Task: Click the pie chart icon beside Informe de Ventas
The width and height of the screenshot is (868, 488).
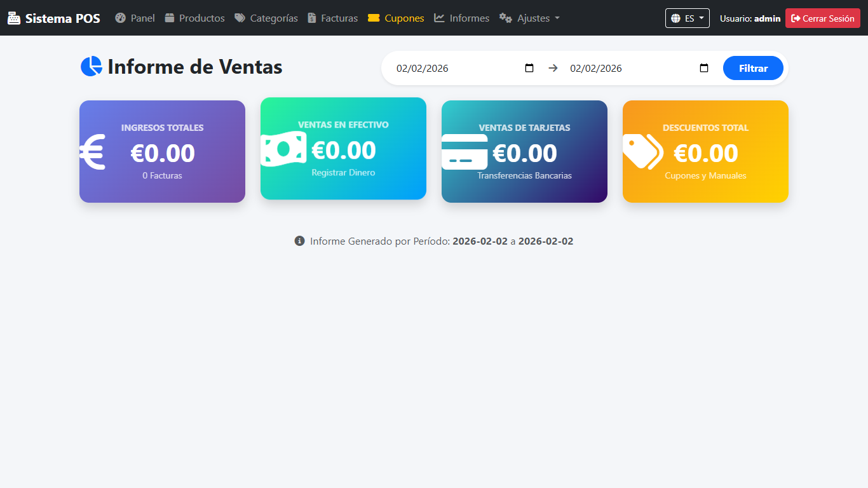Action: [x=92, y=67]
